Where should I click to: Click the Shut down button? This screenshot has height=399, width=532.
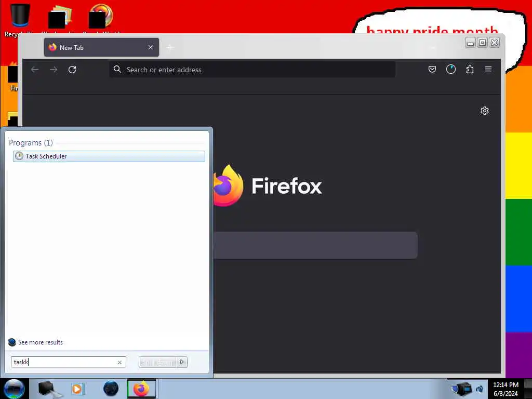pyautogui.click(x=157, y=362)
